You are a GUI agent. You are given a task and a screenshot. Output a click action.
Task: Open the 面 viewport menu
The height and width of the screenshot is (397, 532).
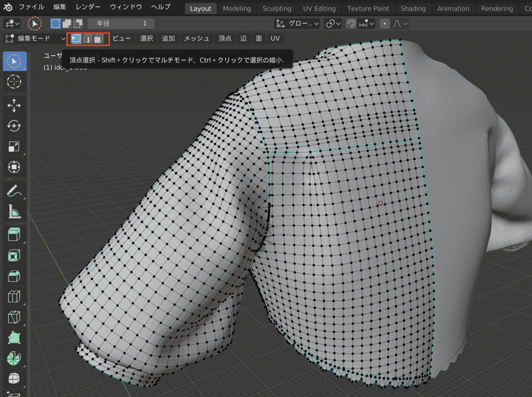coord(259,39)
